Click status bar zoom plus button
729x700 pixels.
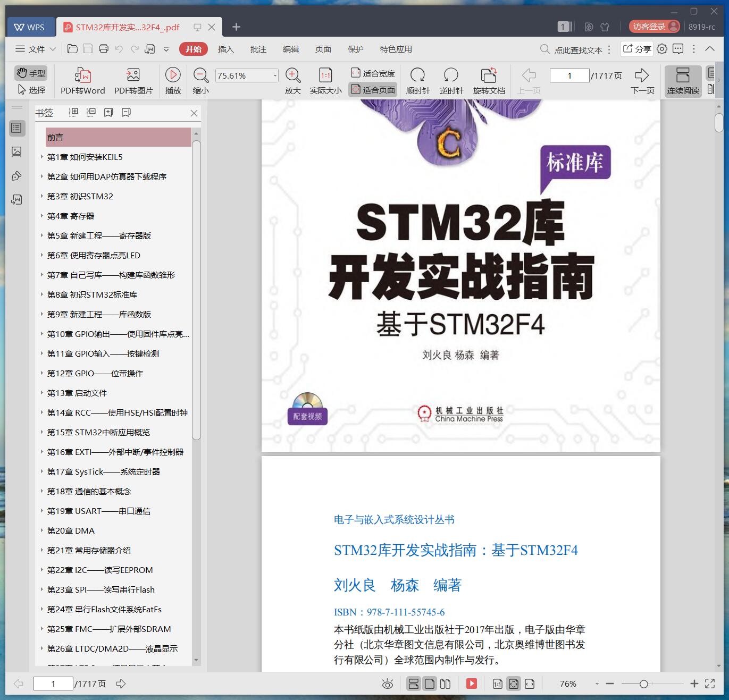[694, 684]
